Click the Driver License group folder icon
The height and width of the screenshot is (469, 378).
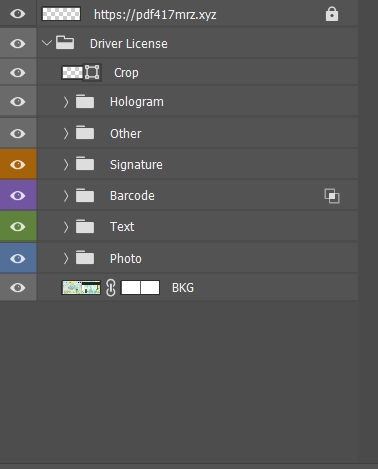65,43
